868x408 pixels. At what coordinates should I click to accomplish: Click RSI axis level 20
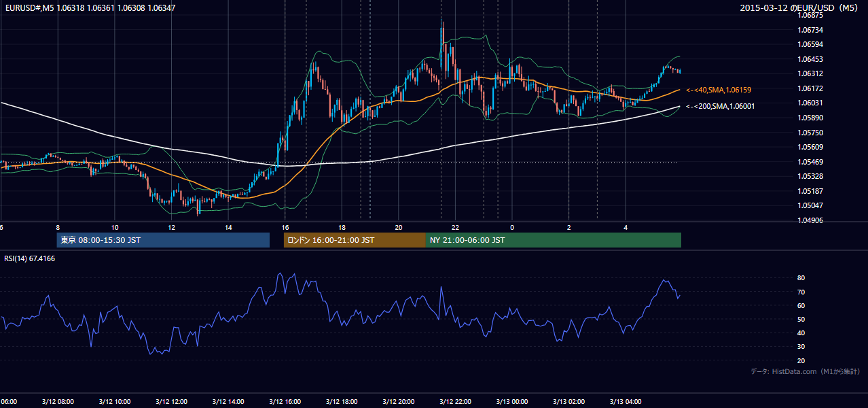(801, 360)
